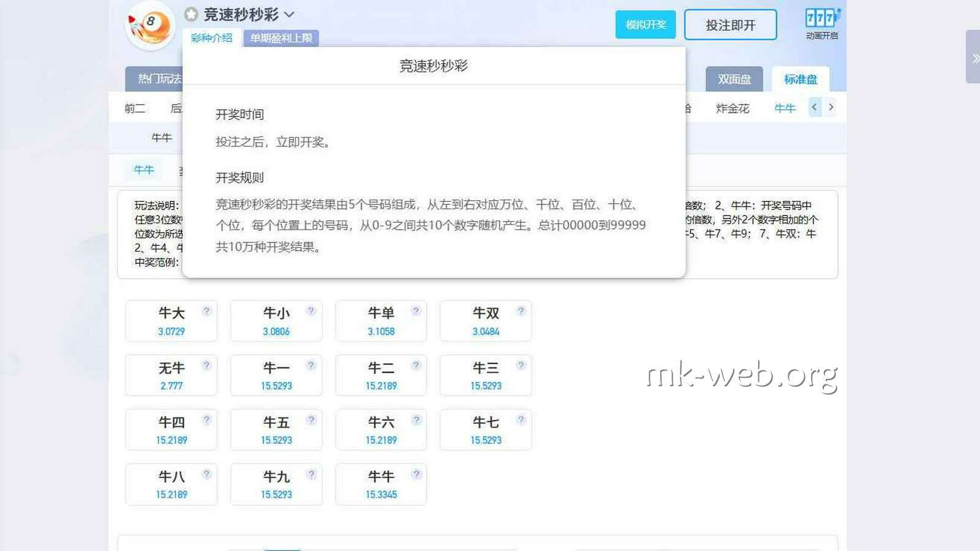980x551 pixels.
Task: Open help icon on 牛一 card
Action: [x=311, y=365]
